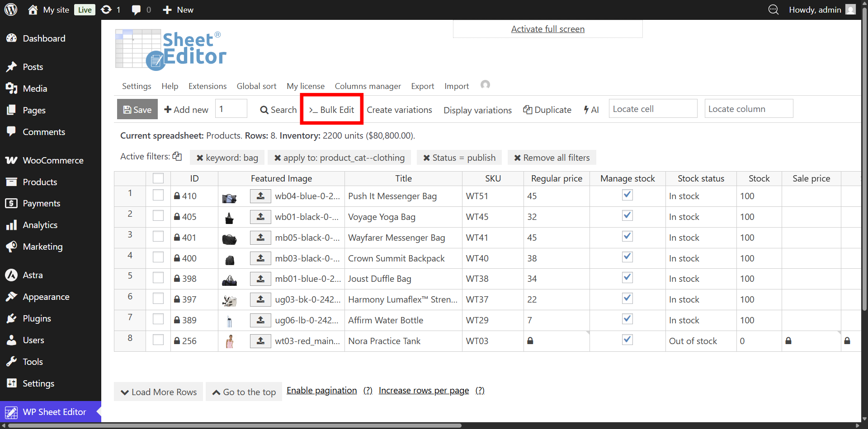Click Add new rows button
The height and width of the screenshot is (429, 868).
(186, 110)
